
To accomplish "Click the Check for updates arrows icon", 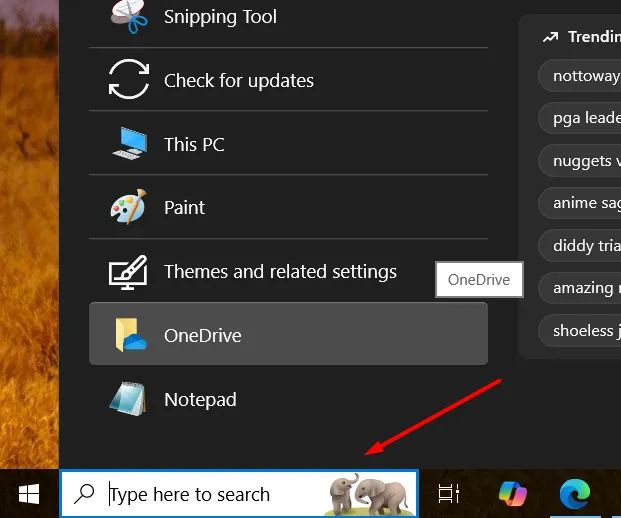I will pos(129,79).
